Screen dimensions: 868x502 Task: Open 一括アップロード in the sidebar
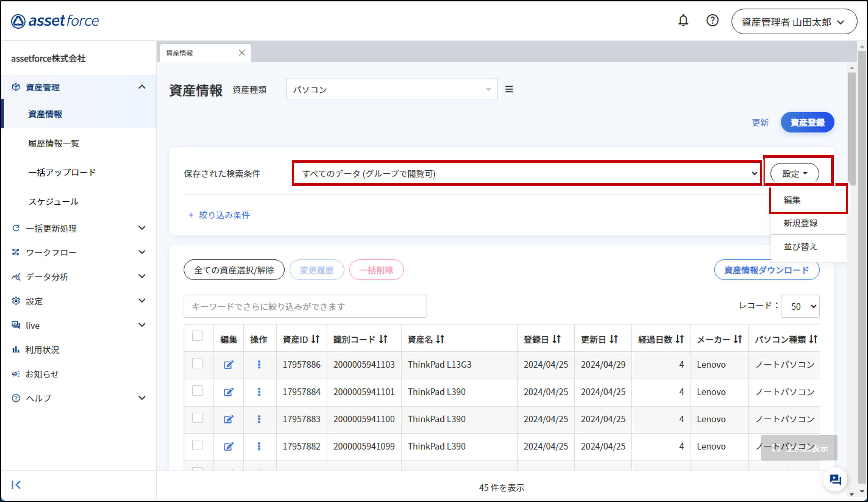(x=62, y=172)
